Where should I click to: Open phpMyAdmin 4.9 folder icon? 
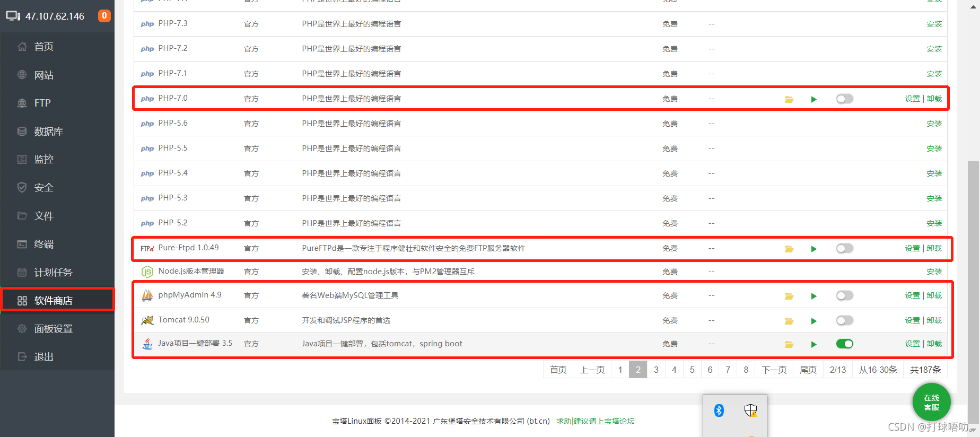pyautogui.click(x=789, y=296)
